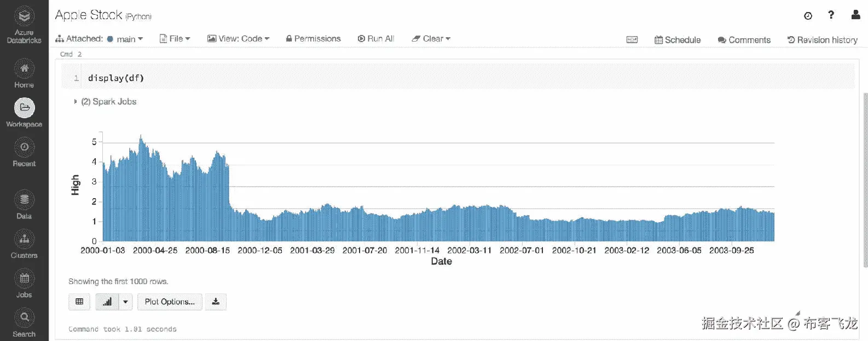The width and height of the screenshot is (868, 341).
Task: Click the clock icon at top right
Action: tap(808, 16)
